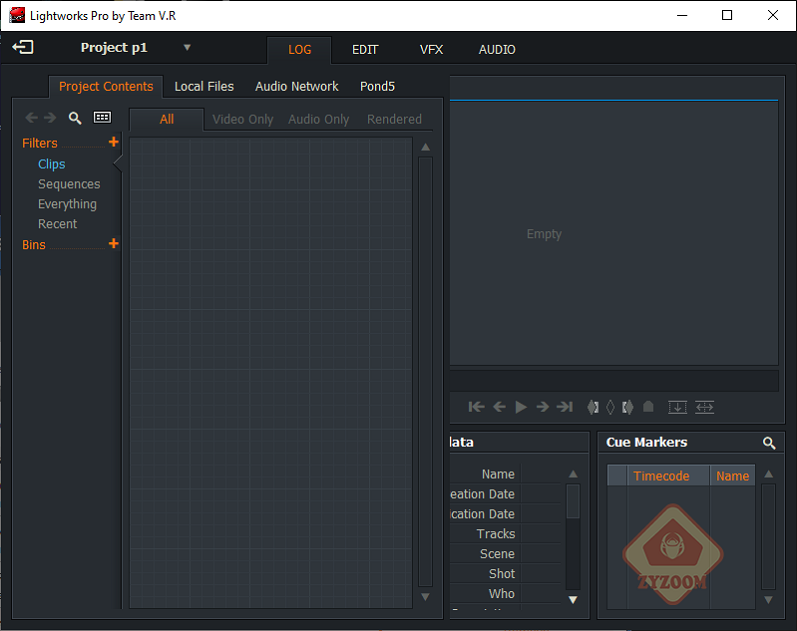Maximize the Lightworks window
This screenshot has height=631, width=797.
[727, 15]
